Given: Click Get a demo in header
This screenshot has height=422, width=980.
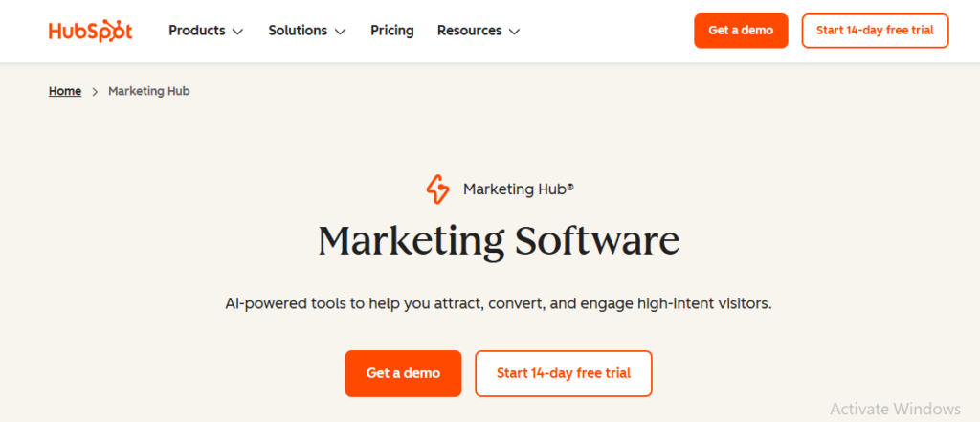Looking at the screenshot, I should pos(741,31).
